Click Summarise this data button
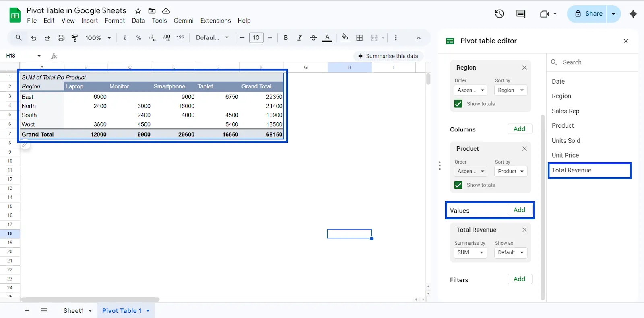Viewport: 644px width, 318px height. coord(388,56)
